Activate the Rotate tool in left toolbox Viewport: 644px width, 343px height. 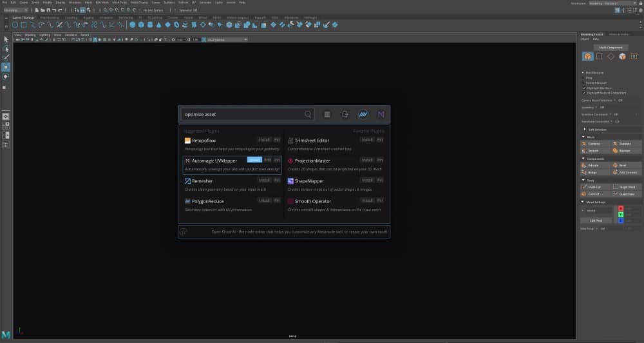tap(6, 77)
